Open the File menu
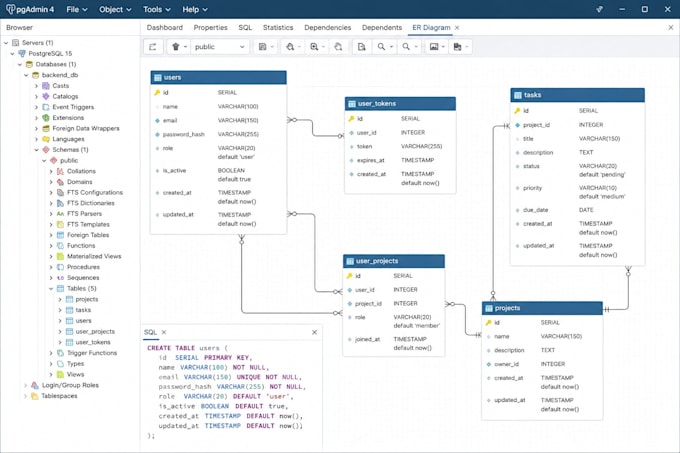This screenshot has width=680, height=453. point(76,9)
